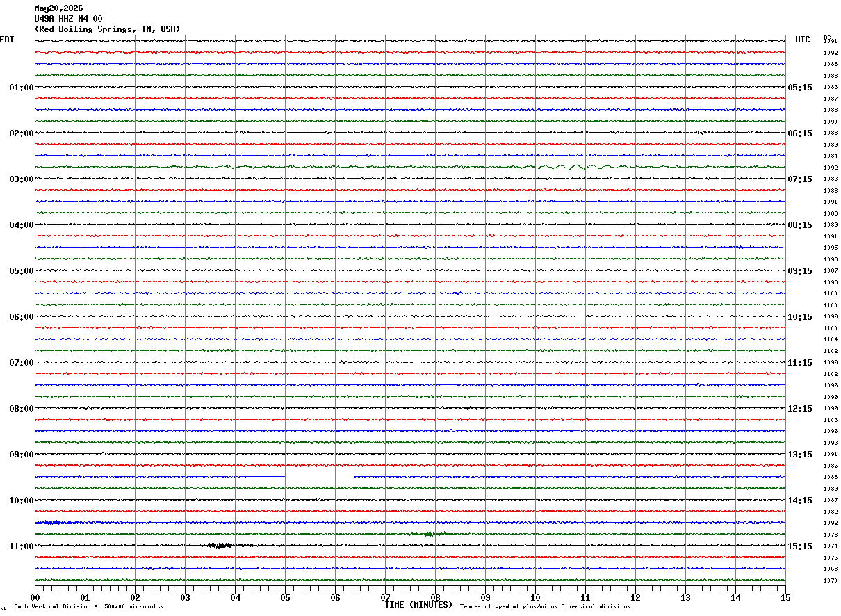Click the Red Boiling Springs location text
The width and height of the screenshot is (841, 616).
coord(107,29)
